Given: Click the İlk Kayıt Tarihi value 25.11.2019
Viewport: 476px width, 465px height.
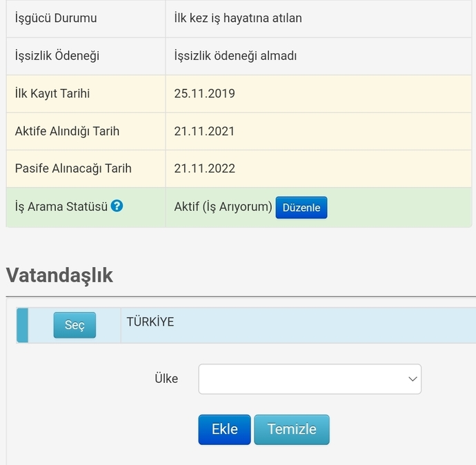Looking at the screenshot, I should [x=205, y=94].
